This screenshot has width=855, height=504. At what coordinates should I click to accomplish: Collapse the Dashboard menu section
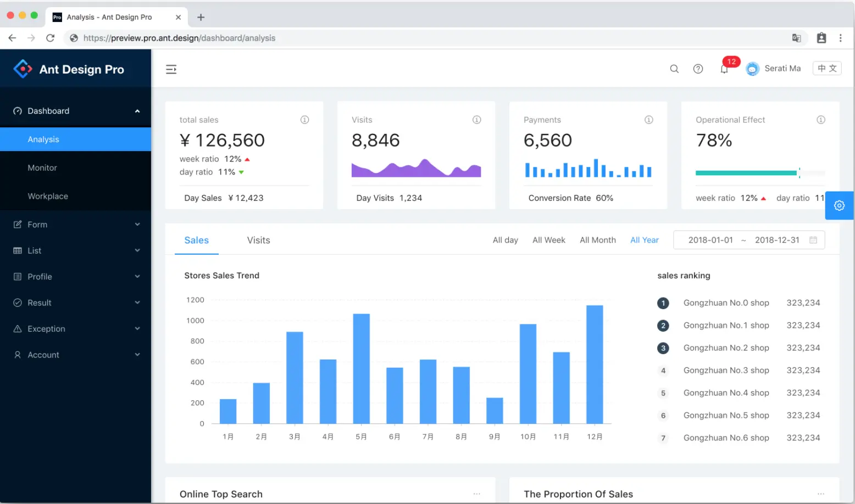tap(76, 111)
